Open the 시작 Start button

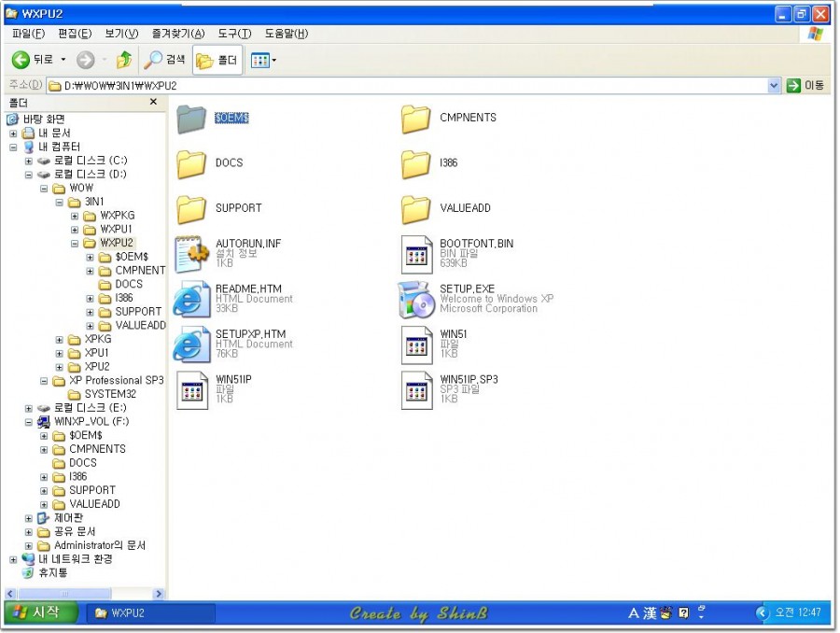[x=41, y=612]
